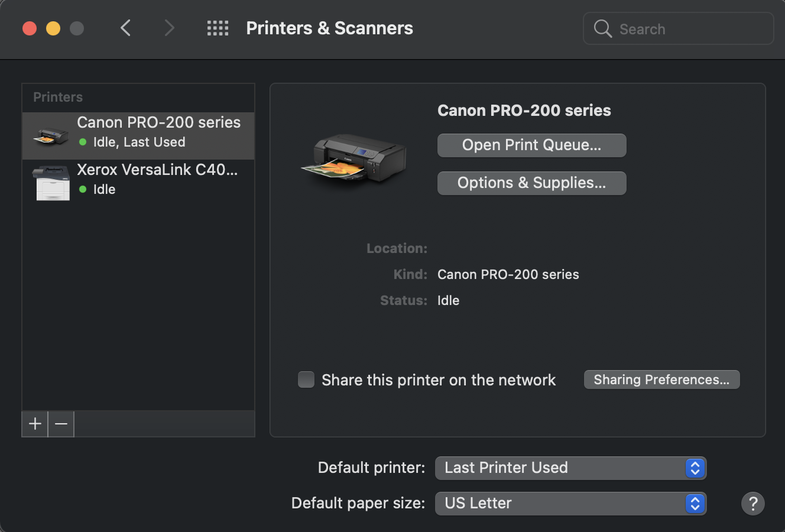The image size is (785, 532).
Task: Open Options & Supplies settings
Action: pyautogui.click(x=531, y=183)
